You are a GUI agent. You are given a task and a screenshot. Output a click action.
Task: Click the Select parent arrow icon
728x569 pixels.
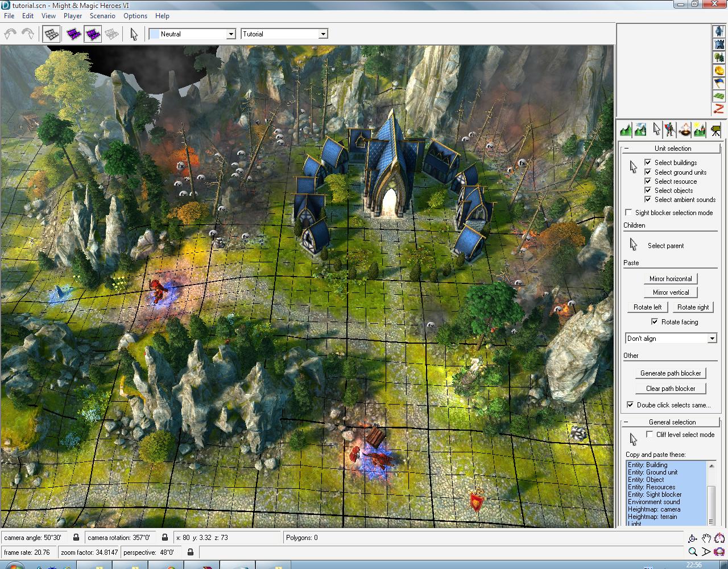[633, 245]
